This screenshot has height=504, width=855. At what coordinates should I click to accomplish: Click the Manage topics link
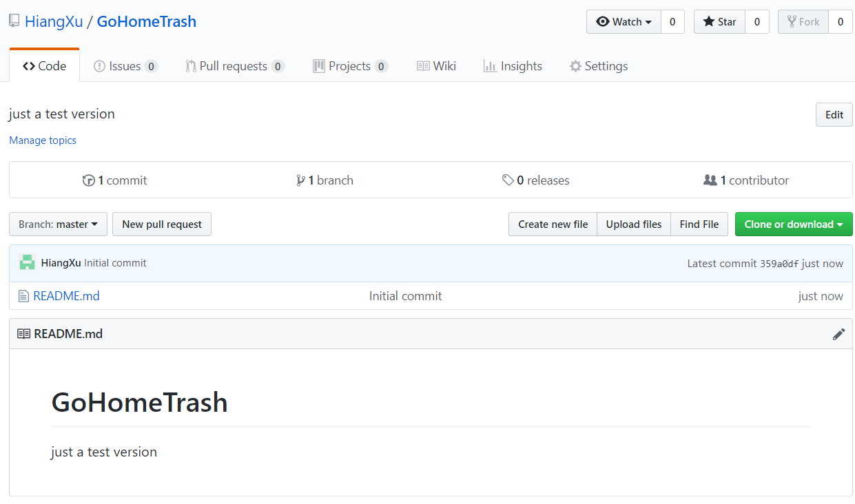pos(43,140)
